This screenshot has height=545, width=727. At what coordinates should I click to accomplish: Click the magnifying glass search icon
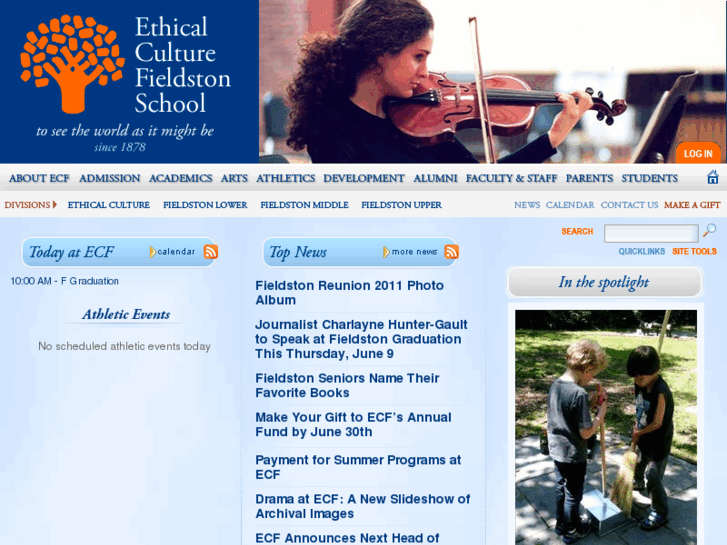pyautogui.click(x=709, y=230)
